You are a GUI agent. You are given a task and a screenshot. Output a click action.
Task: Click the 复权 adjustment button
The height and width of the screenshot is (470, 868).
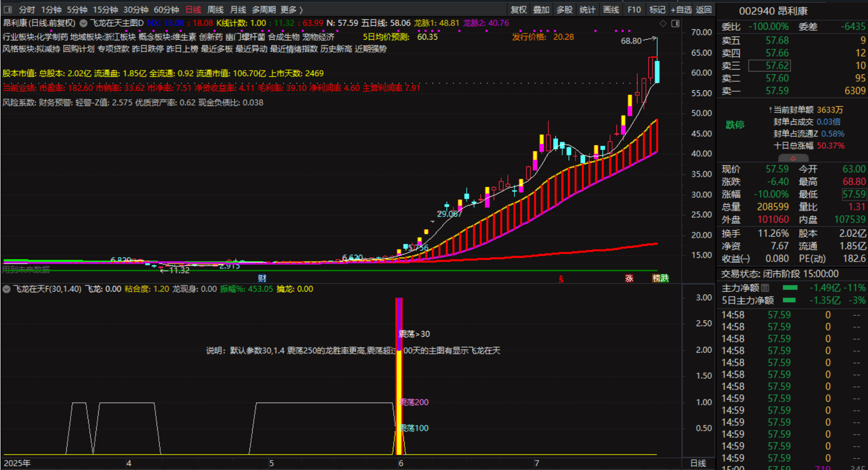point(519,10)
